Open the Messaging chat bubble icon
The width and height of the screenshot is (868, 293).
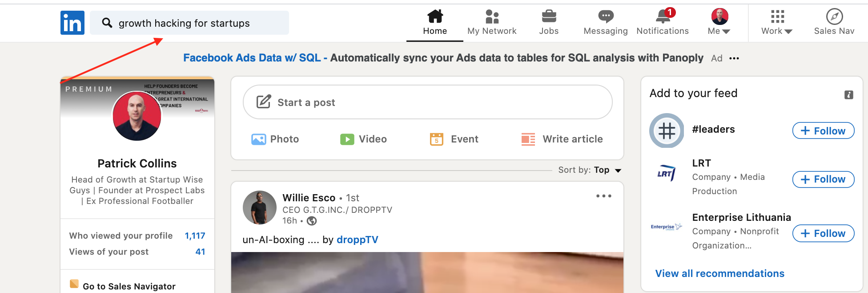tap(606, 16)
